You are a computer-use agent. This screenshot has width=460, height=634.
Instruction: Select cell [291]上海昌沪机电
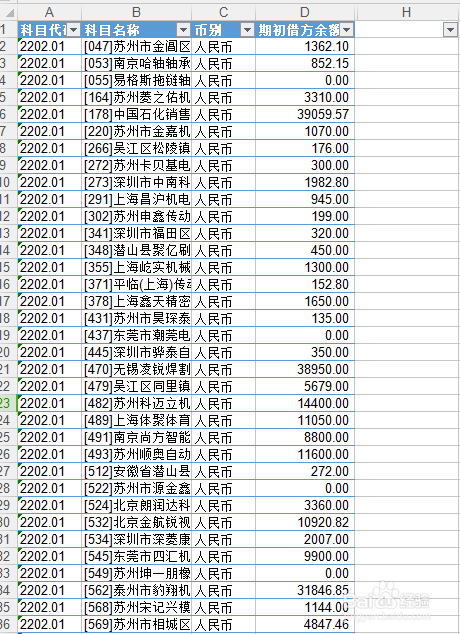click(x=136, y=199)
